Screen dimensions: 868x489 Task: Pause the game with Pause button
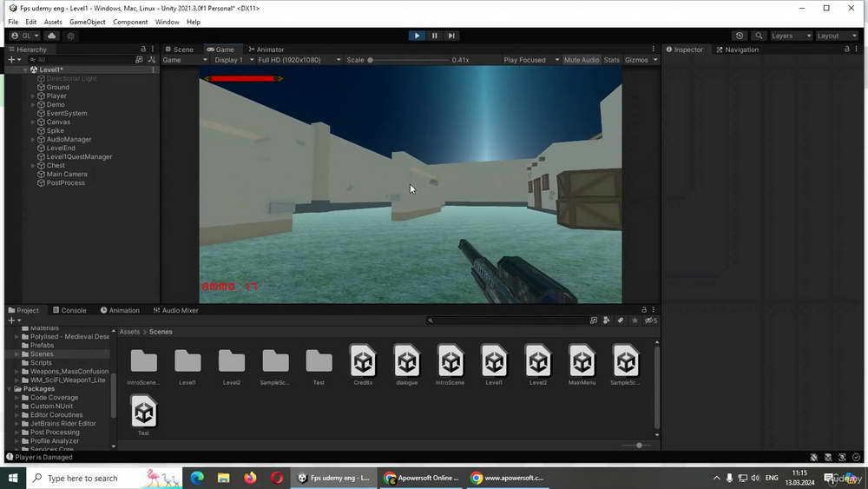[x=435, y=36]
